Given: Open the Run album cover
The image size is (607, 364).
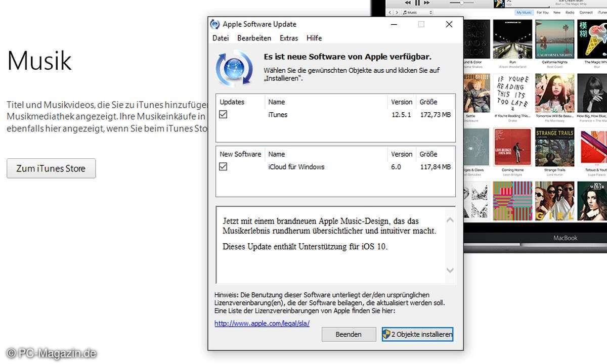Looking at the screenshot, I should tap(512, 39).
